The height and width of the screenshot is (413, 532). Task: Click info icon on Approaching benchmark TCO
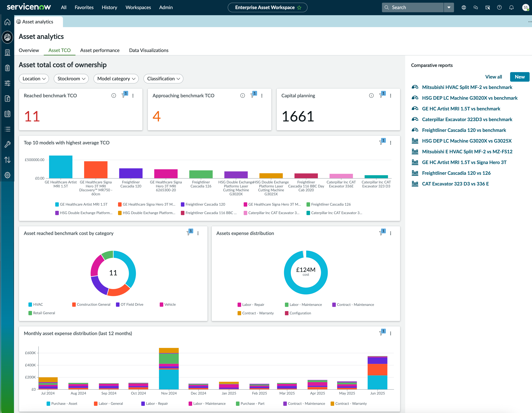tap(243, 96)
